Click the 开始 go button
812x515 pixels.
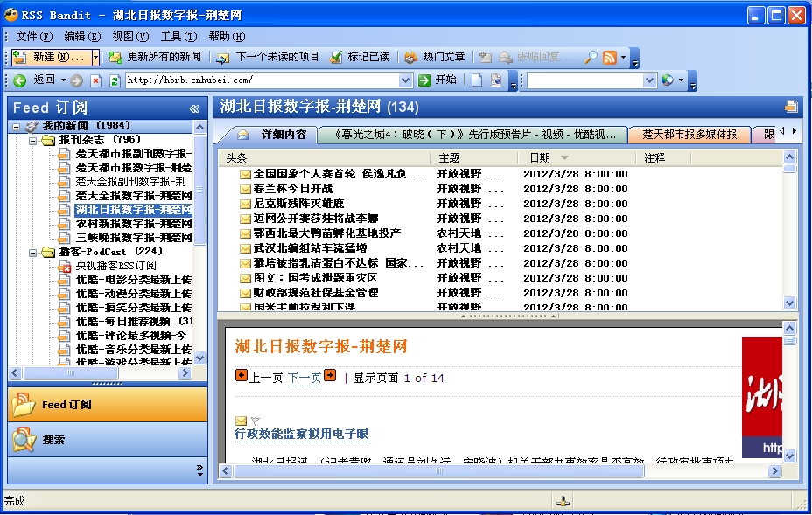[437, 80]
